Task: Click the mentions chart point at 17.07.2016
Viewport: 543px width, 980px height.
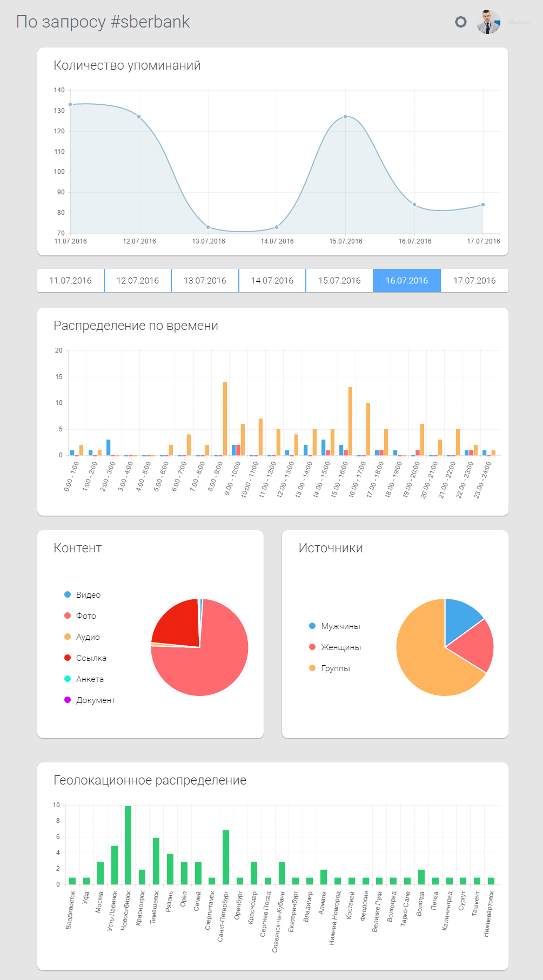Action: point(483,205)
